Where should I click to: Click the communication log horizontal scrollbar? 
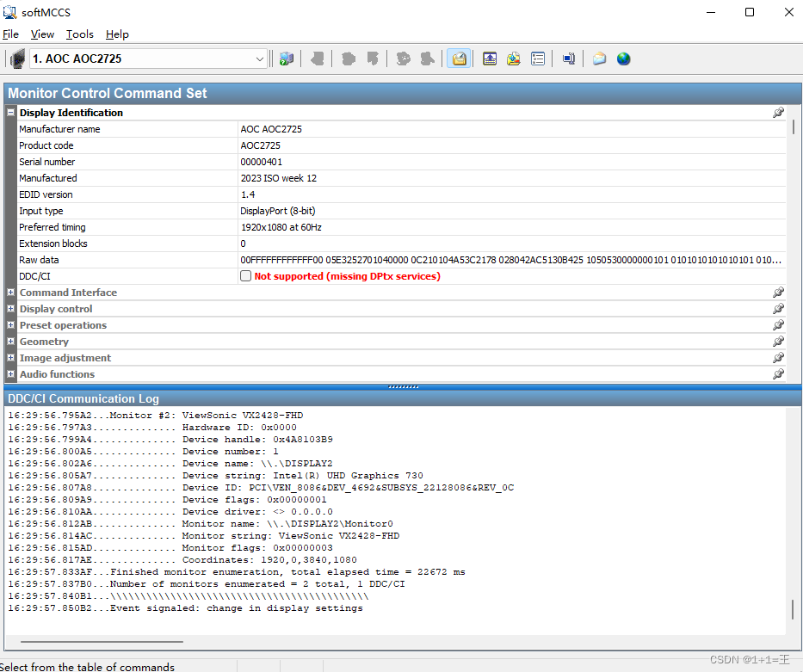[x=102, y=641]
